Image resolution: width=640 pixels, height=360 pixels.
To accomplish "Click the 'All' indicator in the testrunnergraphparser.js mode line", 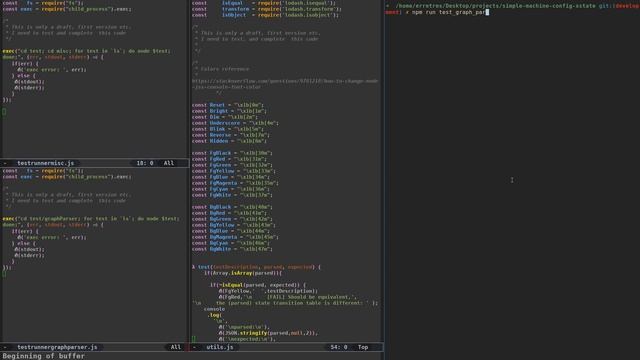I will pos(176,347).
